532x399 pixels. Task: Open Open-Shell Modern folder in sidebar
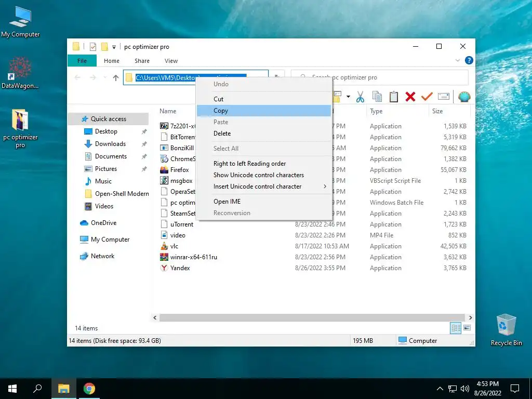[x=122, y=194]
